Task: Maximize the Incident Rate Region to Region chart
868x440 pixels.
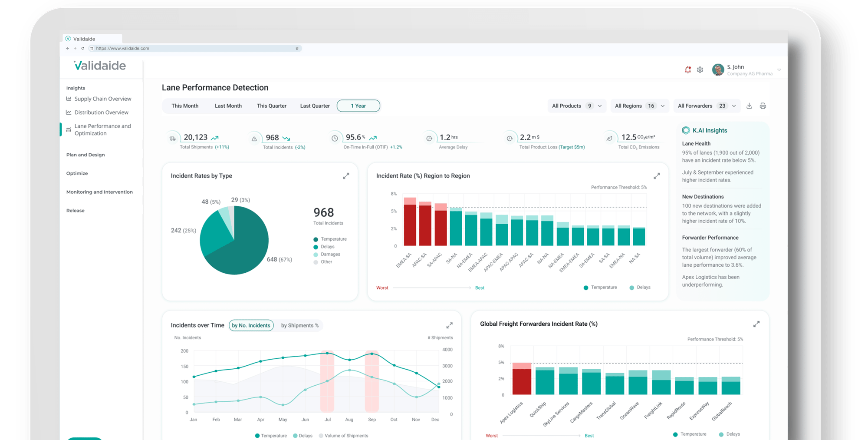Action: click(x=657, y=176)
